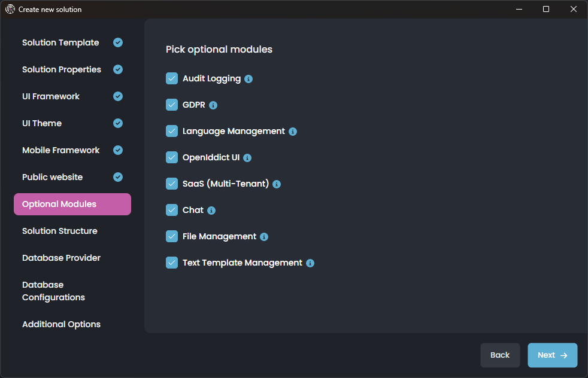
Task: Click the Back button
Action: 500,355
